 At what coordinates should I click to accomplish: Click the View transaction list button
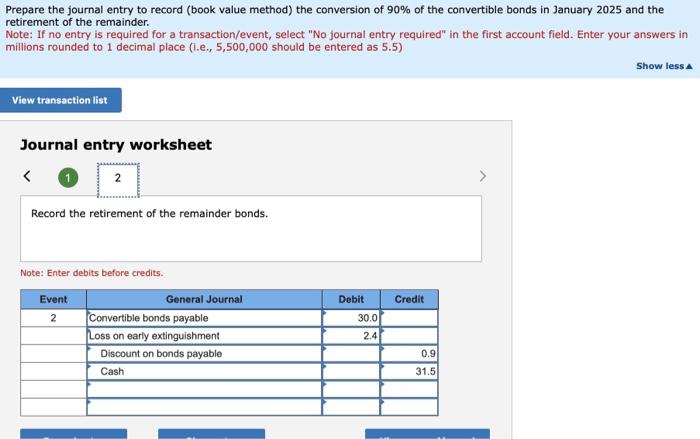click(60, 100)
